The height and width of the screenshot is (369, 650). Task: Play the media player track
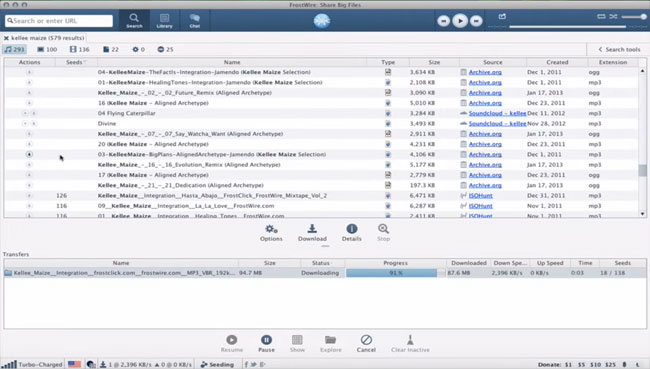pos(460,21)
